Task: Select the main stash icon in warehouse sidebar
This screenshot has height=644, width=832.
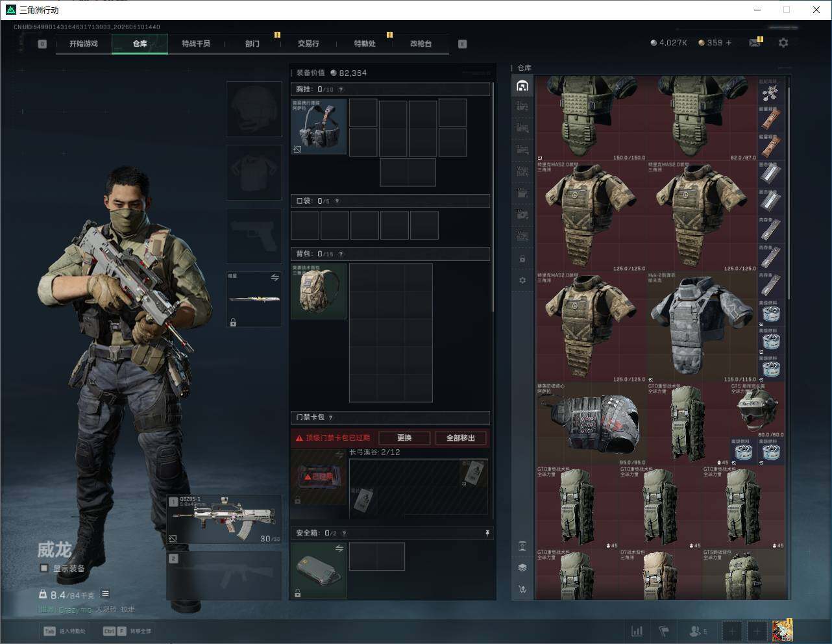Action: pos(522,86)
